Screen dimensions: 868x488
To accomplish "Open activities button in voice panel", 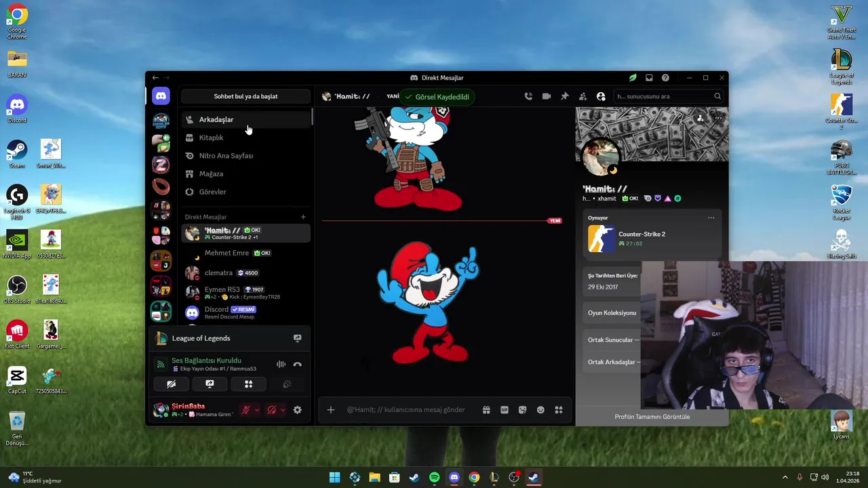I will (248, 384).
